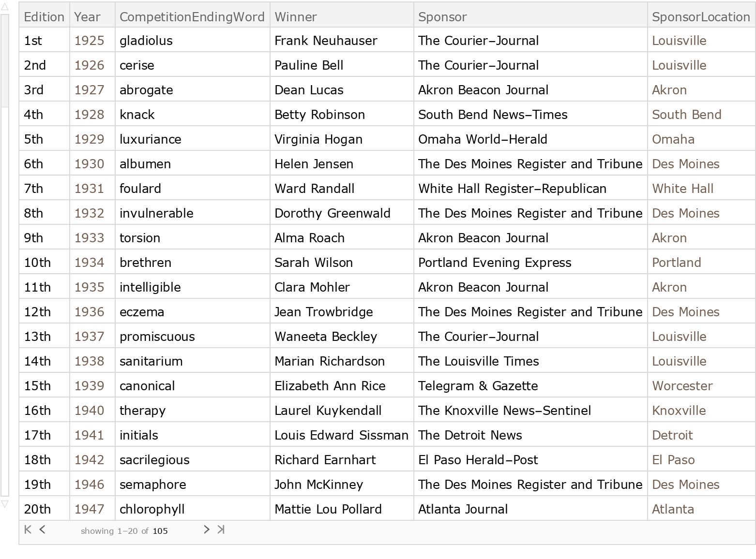This screenshot has width=756, height=559.
Task: Click the SponsorLocation column header
Action: click(700, 17)
